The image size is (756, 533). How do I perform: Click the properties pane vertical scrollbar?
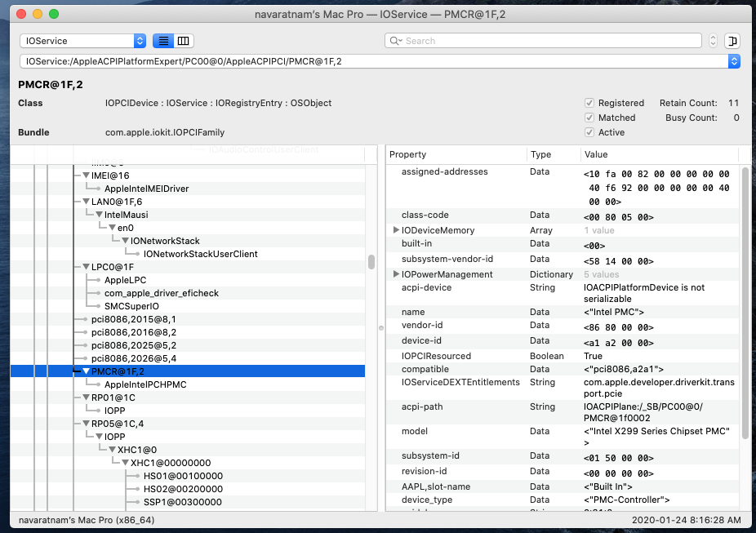745,303
